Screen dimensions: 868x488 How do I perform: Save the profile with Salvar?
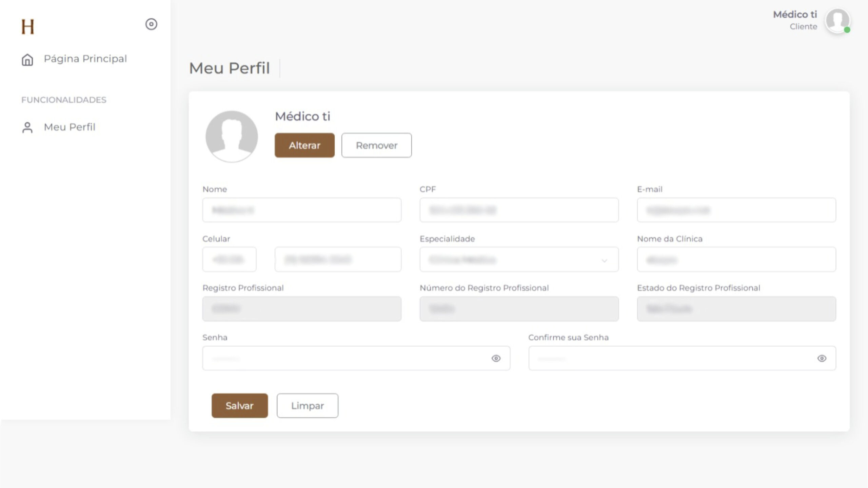239,406
